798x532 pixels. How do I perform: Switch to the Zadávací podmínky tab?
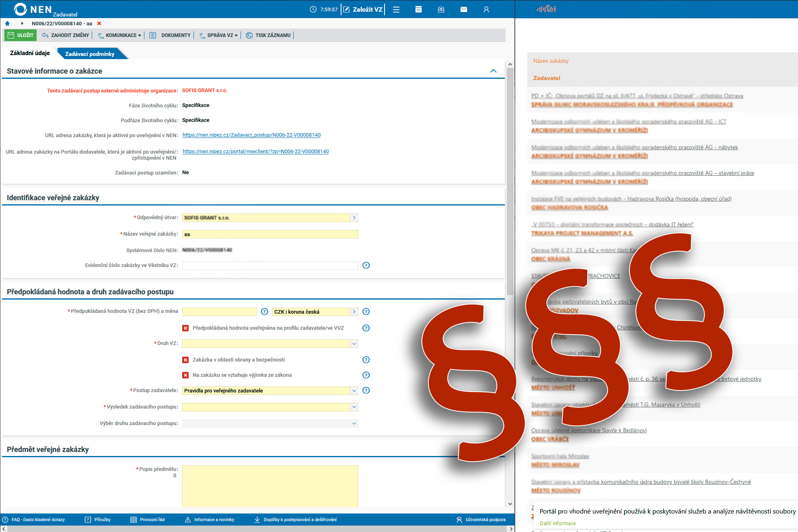[90, 54]
